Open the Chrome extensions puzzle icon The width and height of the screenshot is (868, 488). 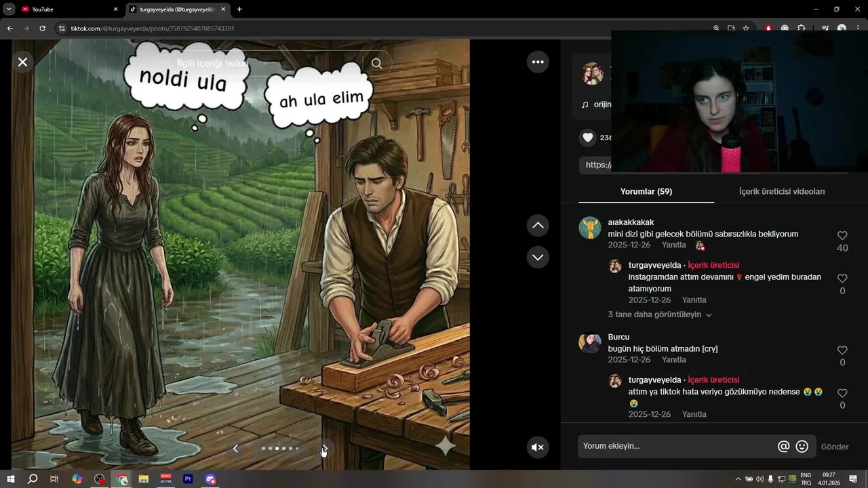[x=801, y=28]
